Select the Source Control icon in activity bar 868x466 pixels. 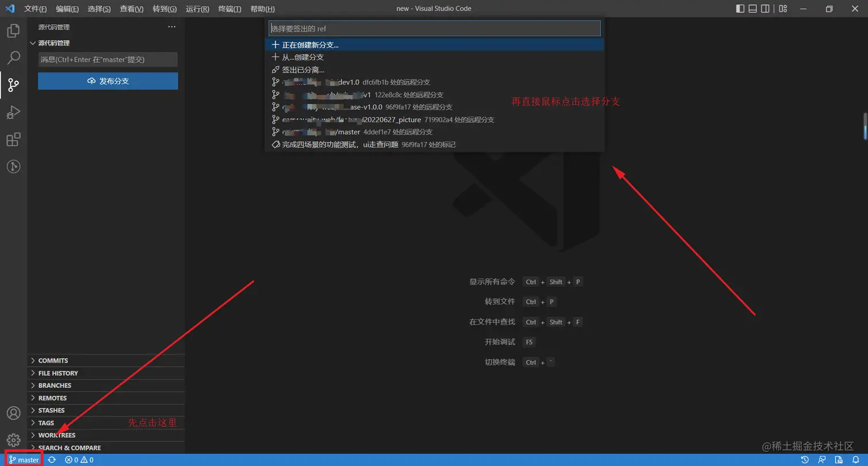click(13, 86)
